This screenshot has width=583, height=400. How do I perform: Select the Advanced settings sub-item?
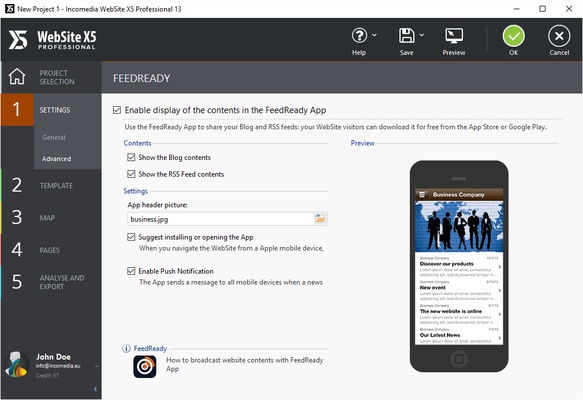tap(57, 159)
